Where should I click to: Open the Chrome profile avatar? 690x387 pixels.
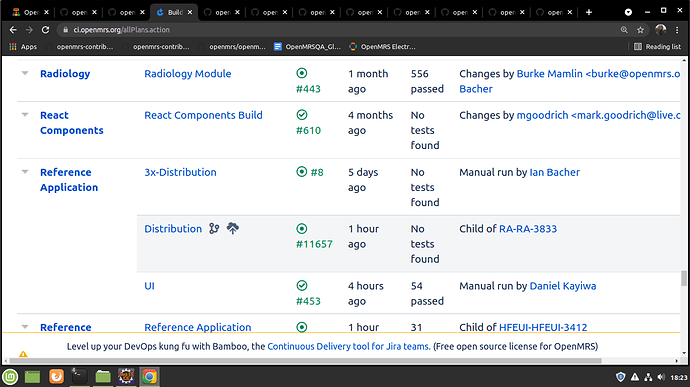660,29
